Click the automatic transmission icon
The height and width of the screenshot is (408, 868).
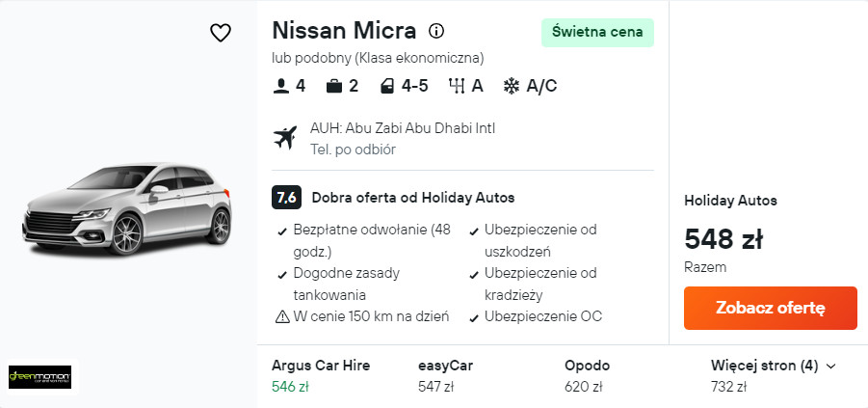click(x=457, y=86)
